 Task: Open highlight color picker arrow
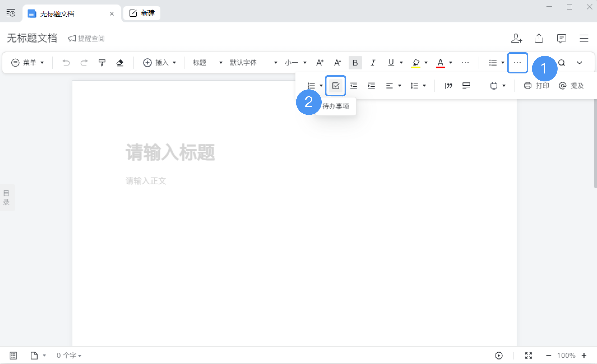[x=426, y=63]
